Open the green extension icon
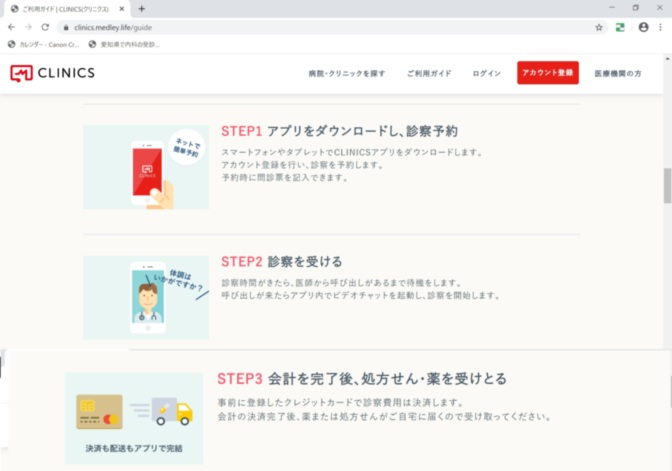Viewport: 672px width, 471px height. pos(620,27)
